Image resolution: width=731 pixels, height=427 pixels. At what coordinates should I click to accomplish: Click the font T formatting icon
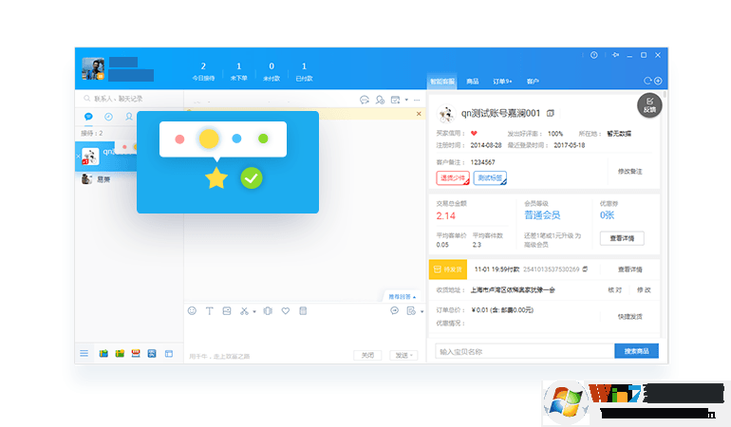(x=209, y=311)
